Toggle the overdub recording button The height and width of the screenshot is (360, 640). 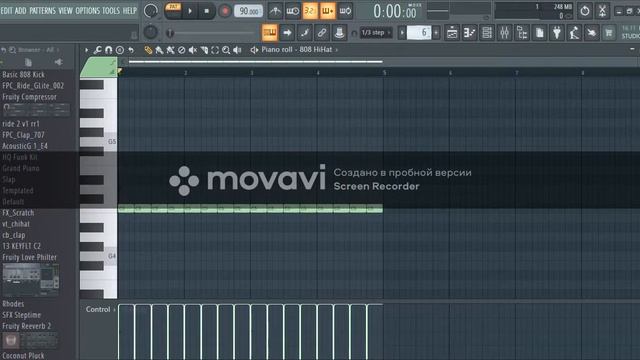coord(328,11)
